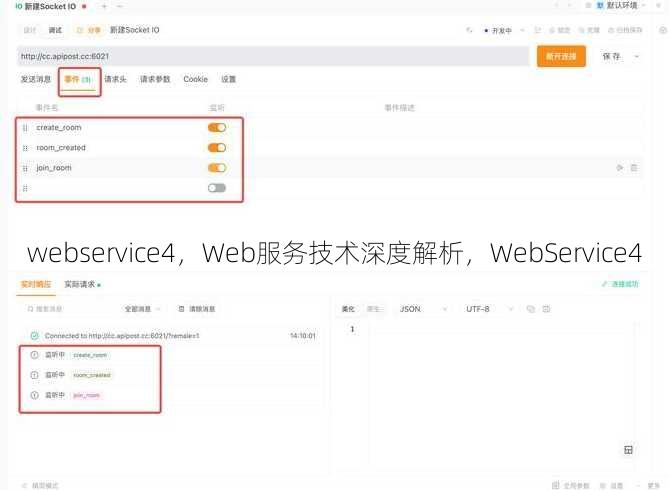Enable the toggle on the empty event row
Viewport: 669px width, 490px height.
(217, 188)
